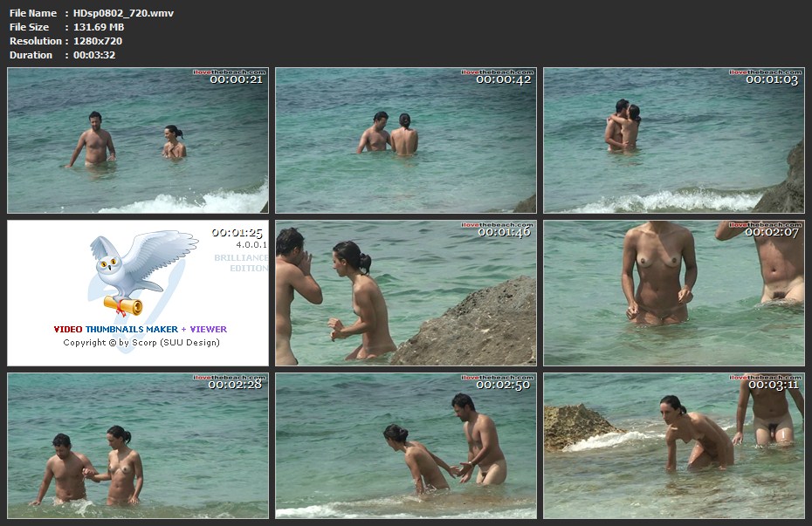Click the 4.0.0.1 version number
This screenshot has height=526, width=812.
(x=247, y=246)
